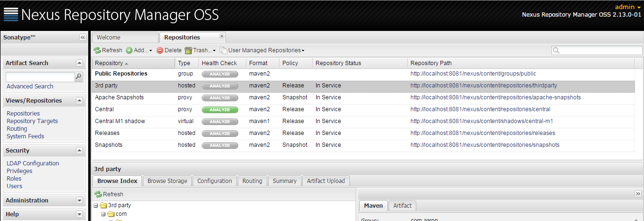
Task: Open the Roles link
Action: pyautogui.click(x=14, y=179)
